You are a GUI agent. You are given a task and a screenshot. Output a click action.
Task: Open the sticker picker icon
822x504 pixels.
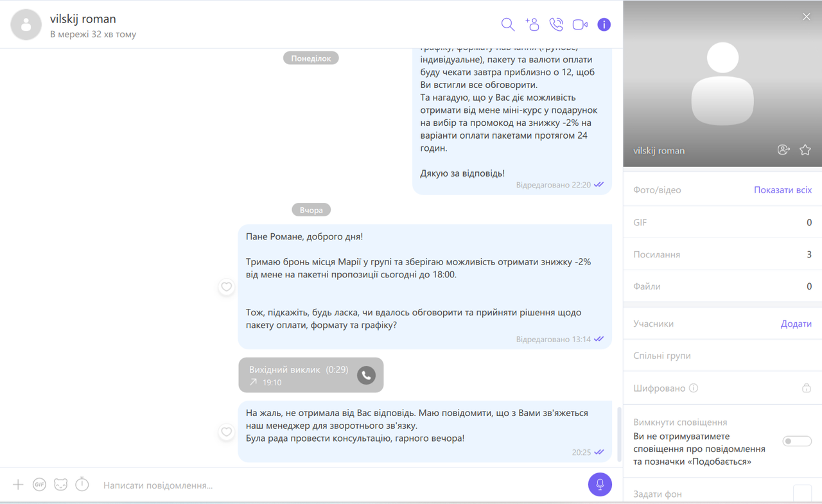[60, 485]
